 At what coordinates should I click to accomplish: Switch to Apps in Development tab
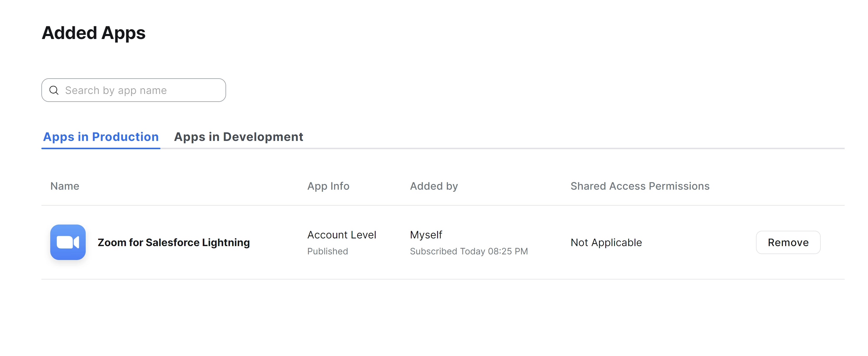click(x=238, y=137)
